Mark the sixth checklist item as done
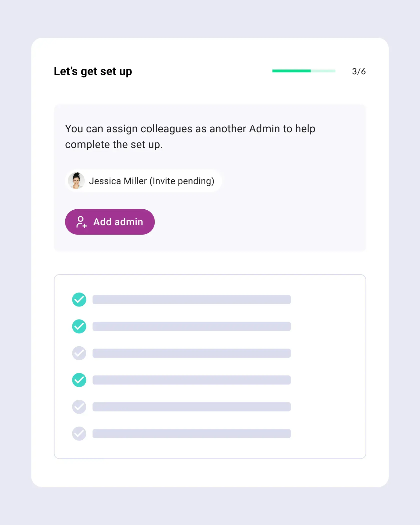Viewport: 420px width, 525px height. tap(79, 434)
